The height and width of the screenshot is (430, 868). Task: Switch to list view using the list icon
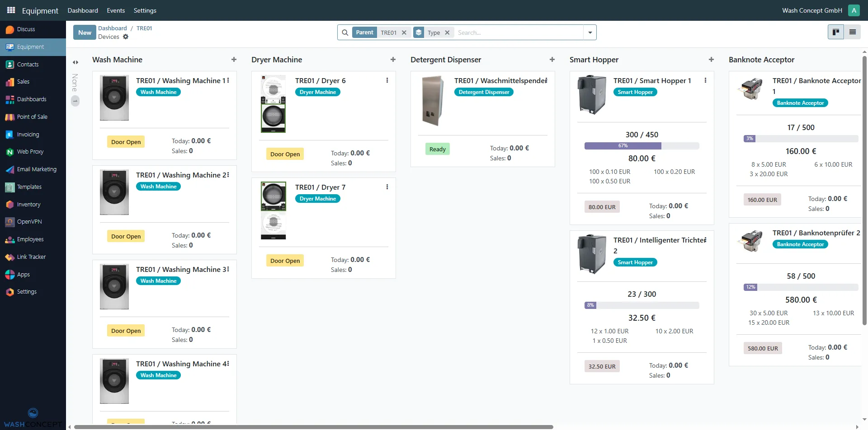pos(853,32)
